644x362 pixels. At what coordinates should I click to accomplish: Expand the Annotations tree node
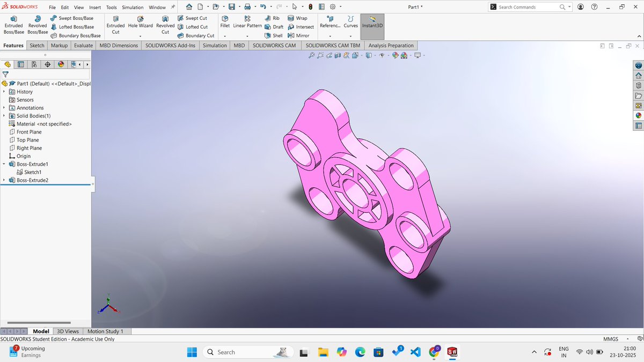pyautogui.click(x=4, y=108)
